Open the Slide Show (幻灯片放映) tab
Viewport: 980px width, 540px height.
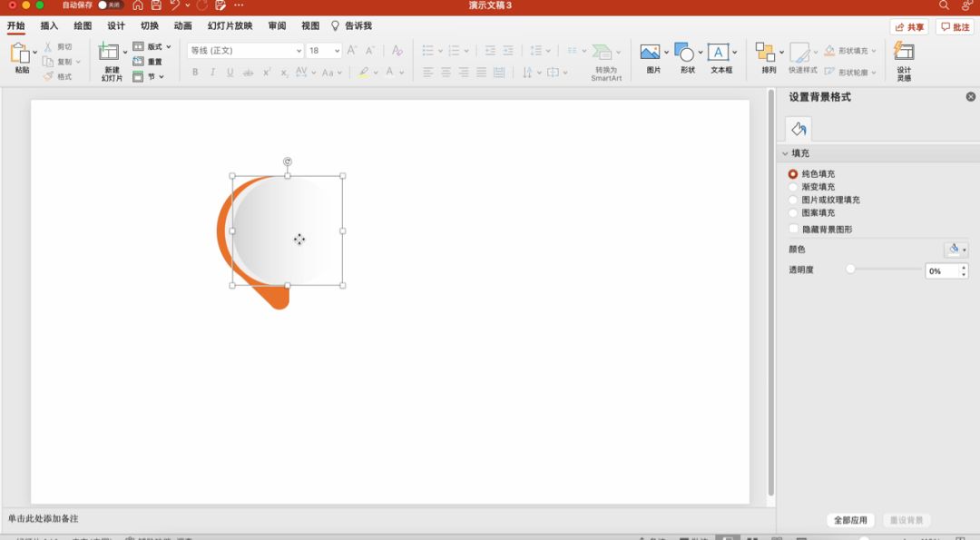pos(230,25)
